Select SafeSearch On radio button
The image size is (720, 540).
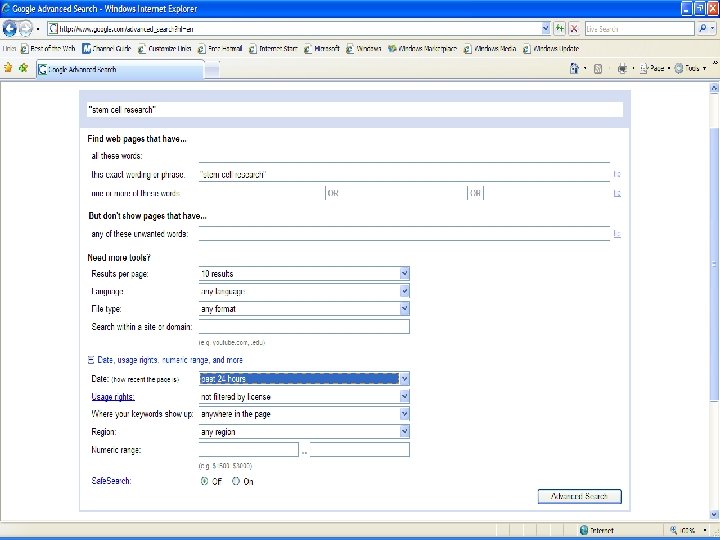point(236,481)
